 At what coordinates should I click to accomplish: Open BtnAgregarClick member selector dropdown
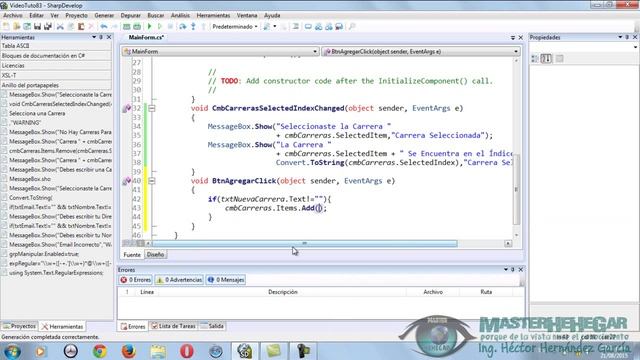coord(516,51)
